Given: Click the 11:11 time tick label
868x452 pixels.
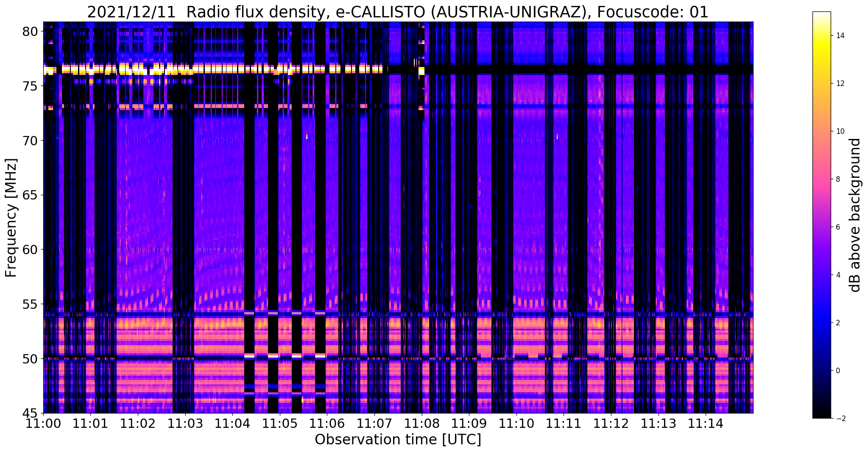Looking at the screenshot, I should coord(564,423).
